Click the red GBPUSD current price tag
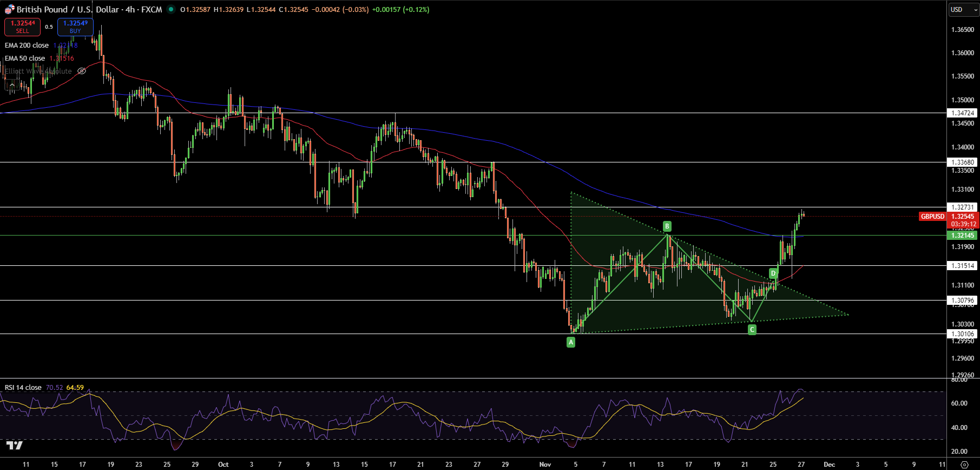This screenshot has width=980, height=470. pos(933,217)
